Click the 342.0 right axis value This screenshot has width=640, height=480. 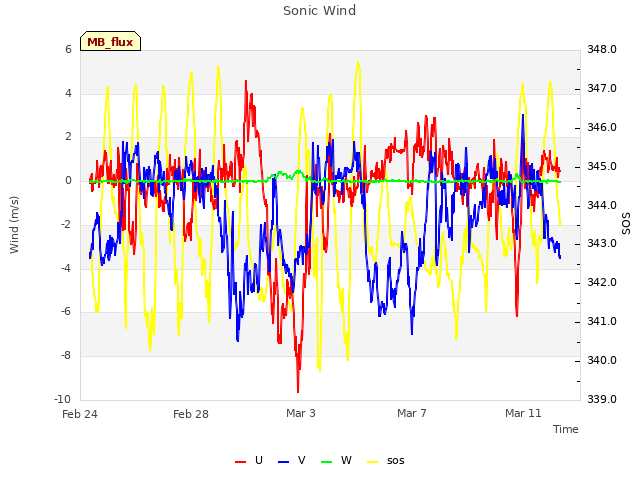602,282
